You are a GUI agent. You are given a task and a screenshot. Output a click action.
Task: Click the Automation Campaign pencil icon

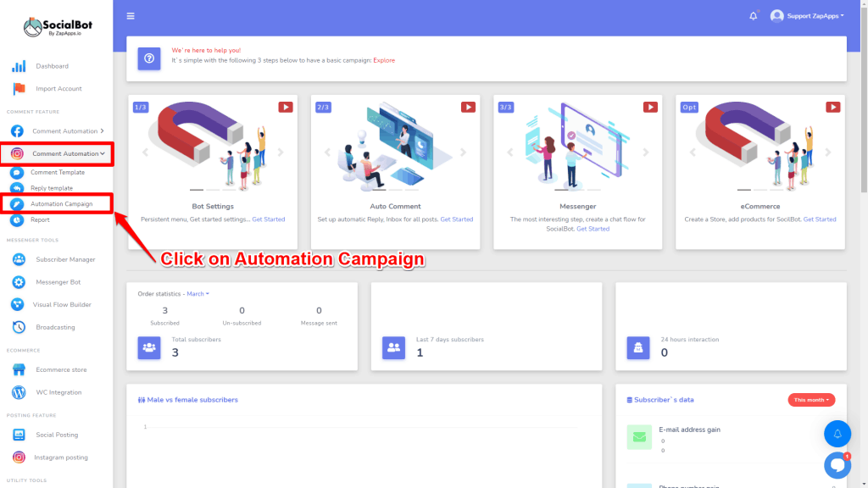click(x=17, y=204)
